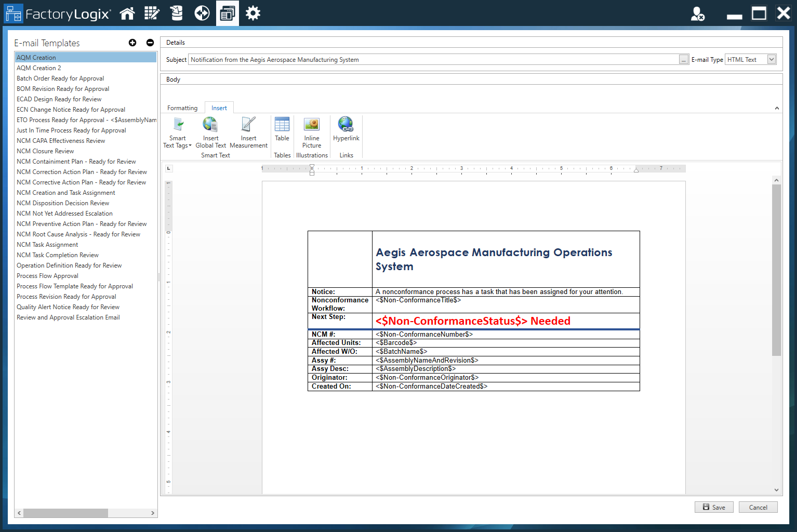Image resolution: width=797 pixels, height=532 pixels.
Task: Click the log out user icon
Action: click(x=698, y=14)
